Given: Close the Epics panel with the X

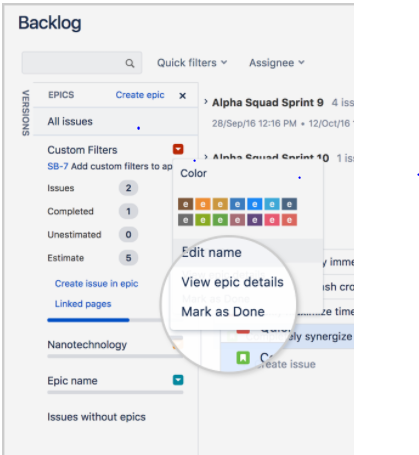Looking at the screenshot, I should [182, 96].
